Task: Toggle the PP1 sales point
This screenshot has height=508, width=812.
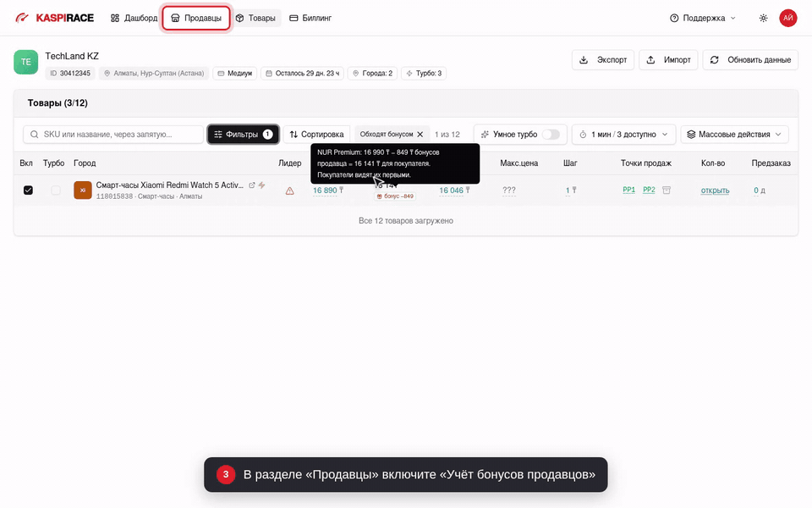Action: (x=628, y=190)
